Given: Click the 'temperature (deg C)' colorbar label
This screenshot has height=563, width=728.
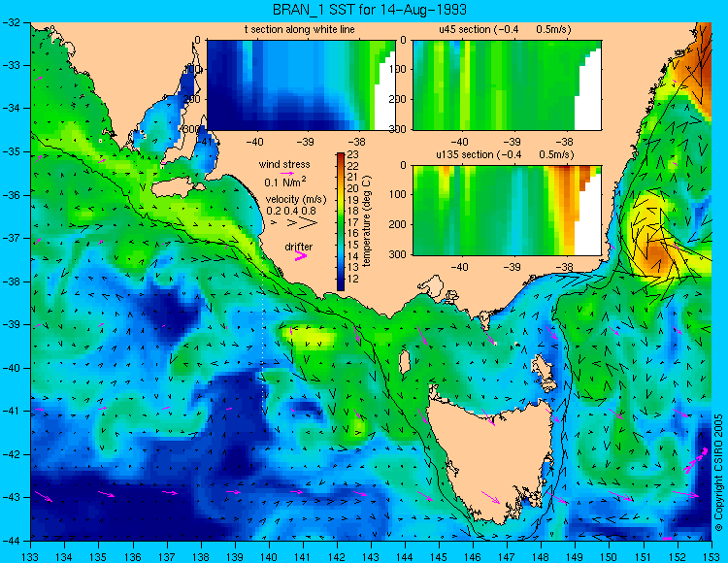Looking at the screenshot, I should 367,221.
